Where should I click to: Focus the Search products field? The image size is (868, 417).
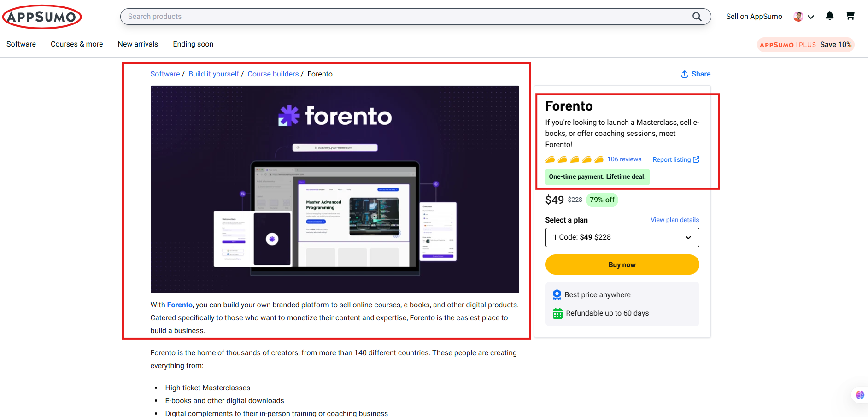[x=405, y=17]
